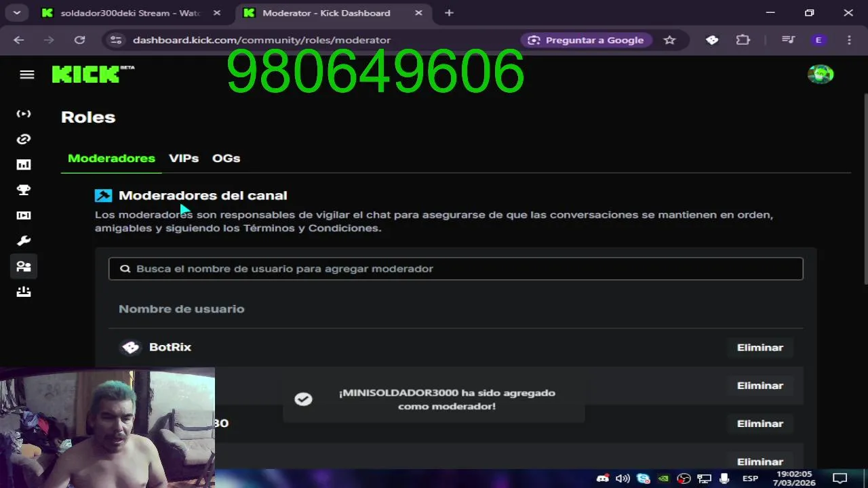Switch to the VIPs tab
This screenshot has width=868, height=488.
[x=184, y=158]
